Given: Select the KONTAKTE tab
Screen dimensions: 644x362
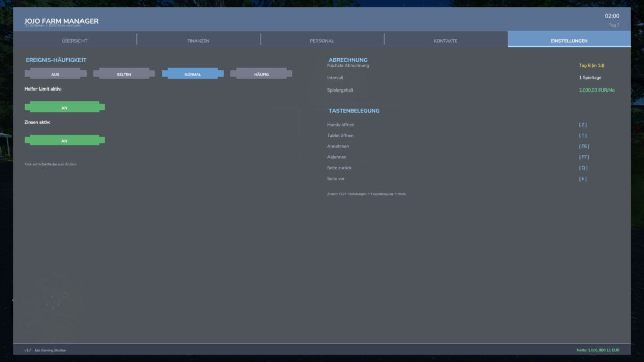Looking at the screenshot, I should click(446, 41).
